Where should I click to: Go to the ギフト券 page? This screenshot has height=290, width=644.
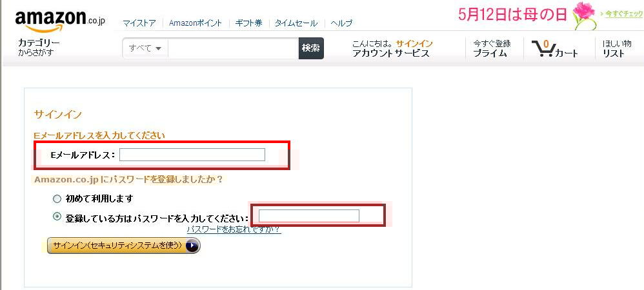point(248,23)
